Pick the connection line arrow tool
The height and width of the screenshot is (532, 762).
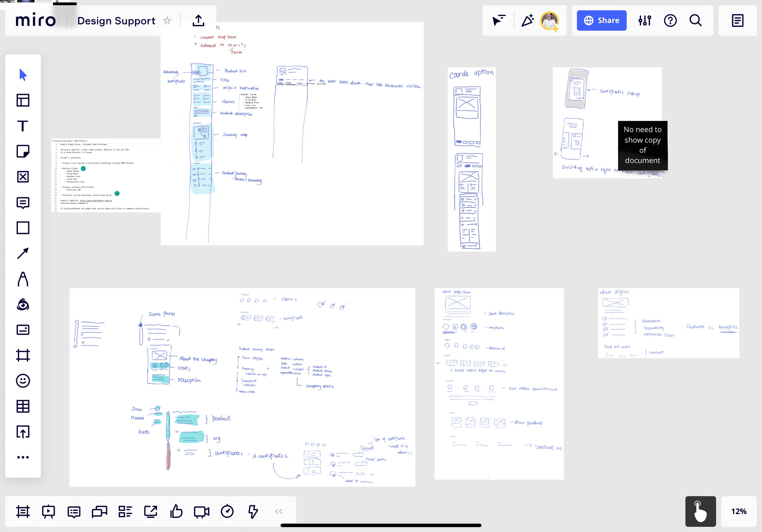point(23,253)
